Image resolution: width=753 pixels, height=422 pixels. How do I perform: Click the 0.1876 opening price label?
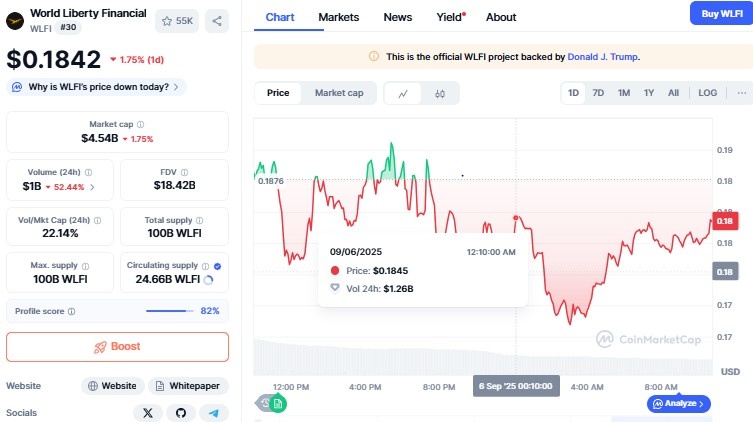click(x=270, y=181)
